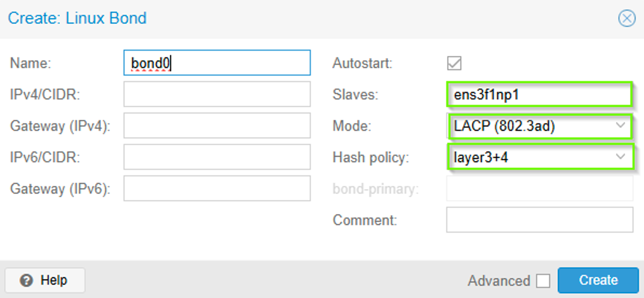Click the 'Advanced' label text

tap(499, 281)
